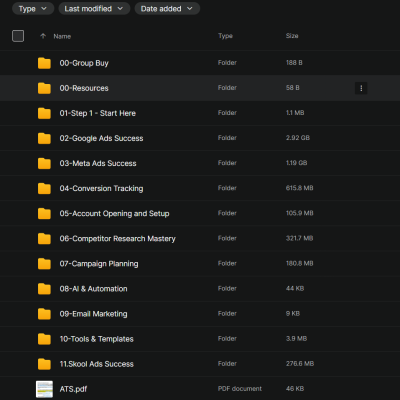Select the 00-Group Buy folder name
This screenshot has height=400, width=400.
(x=84, y=63)
